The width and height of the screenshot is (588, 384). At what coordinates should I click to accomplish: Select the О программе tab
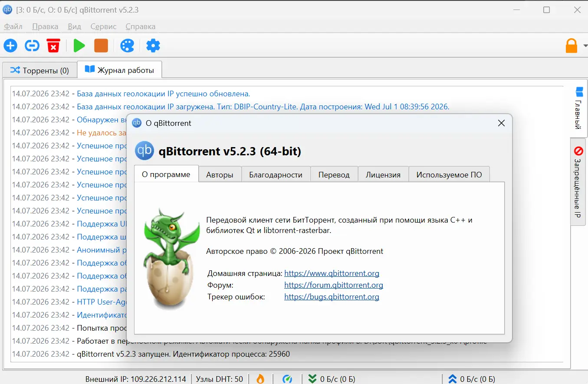tap(166, 174)
